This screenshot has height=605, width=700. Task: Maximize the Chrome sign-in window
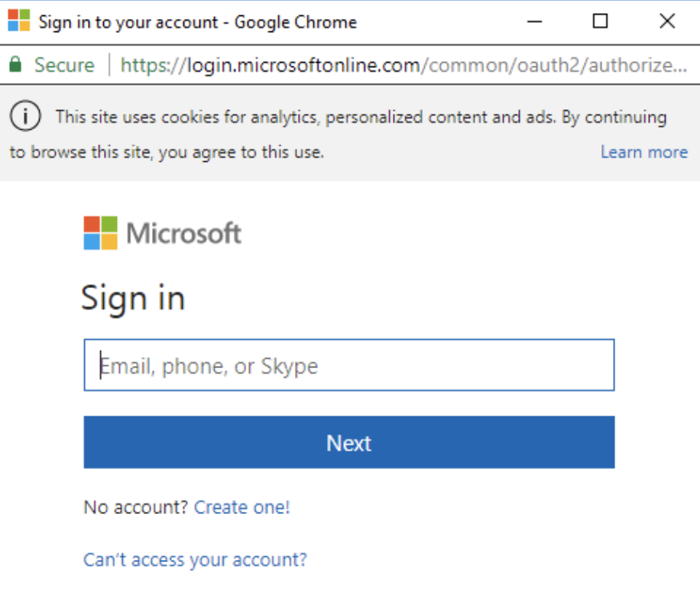[x=601, y=21]
